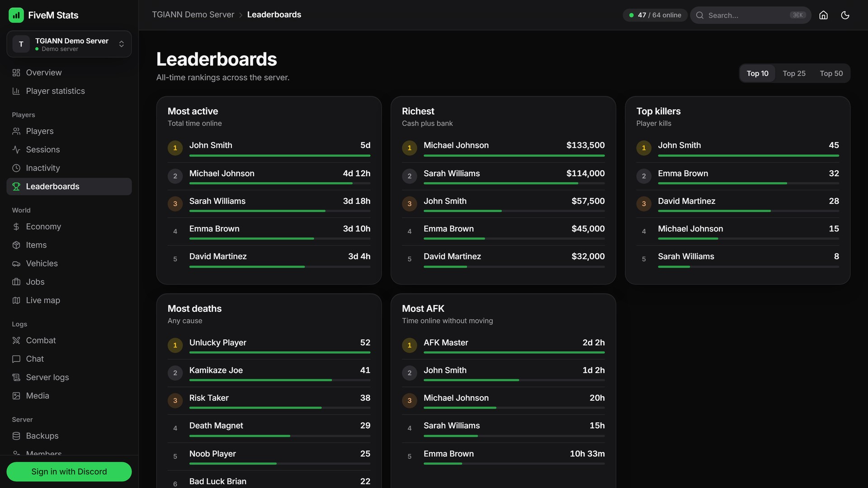Screen dimensions: 868x488
Task: Toggle dark mode with moon icon
Action: (x=845, y=15)
